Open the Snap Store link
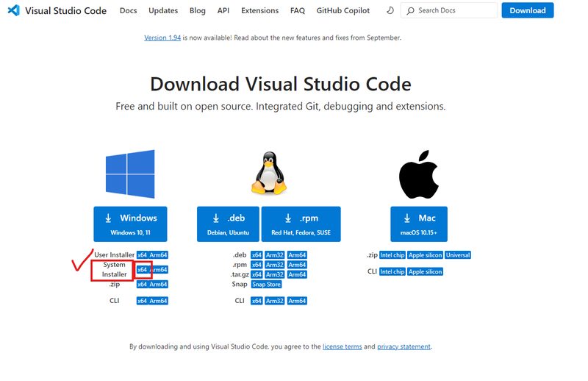 click(x=266, y=284)
